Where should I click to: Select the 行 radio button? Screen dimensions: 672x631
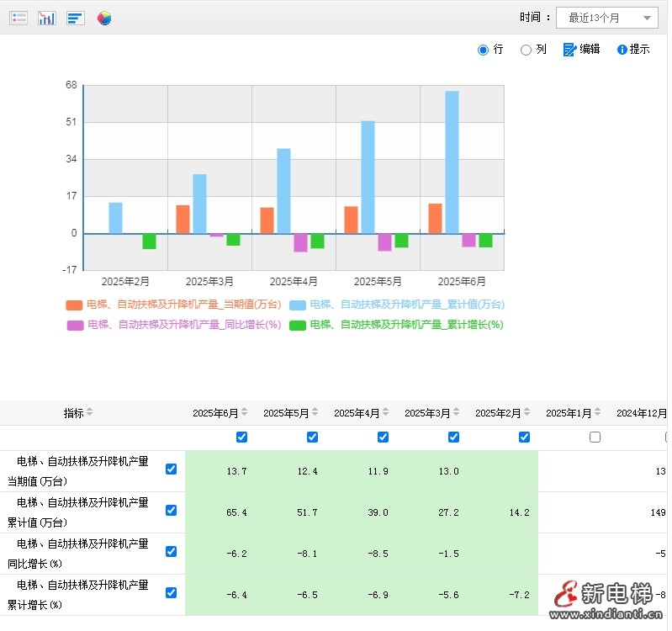click(x=483, y=50)
